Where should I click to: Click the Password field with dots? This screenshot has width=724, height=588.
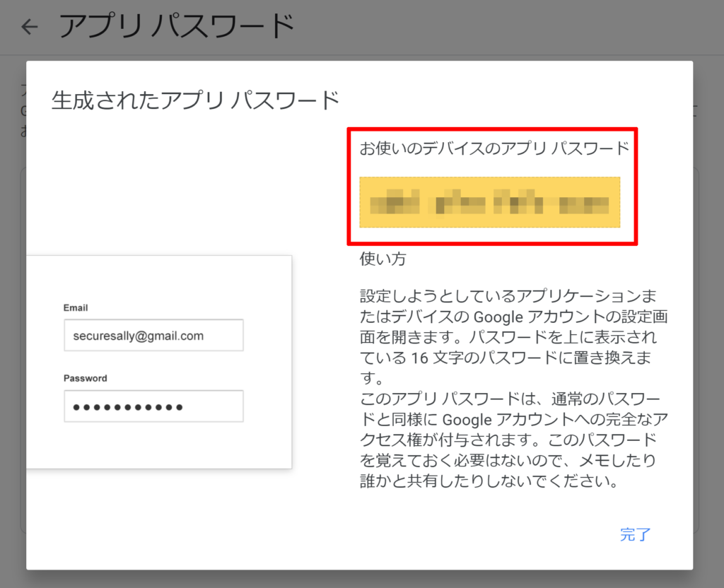pos(153,406)
